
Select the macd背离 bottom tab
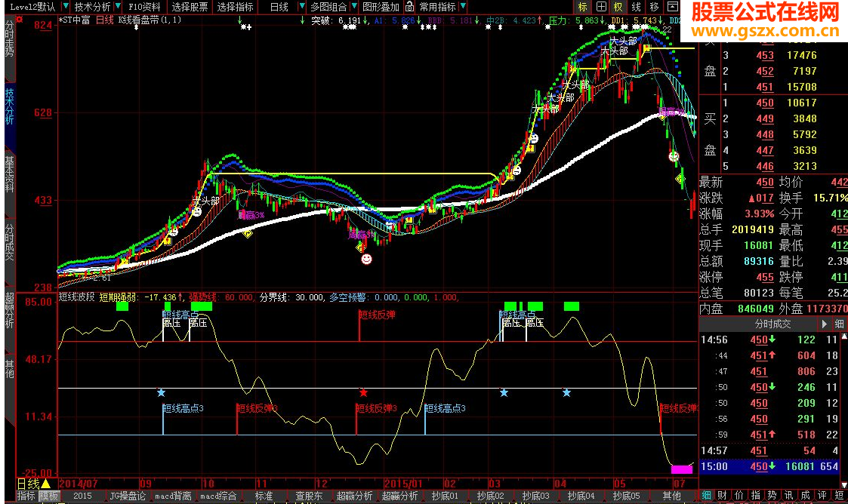point(173,496)
